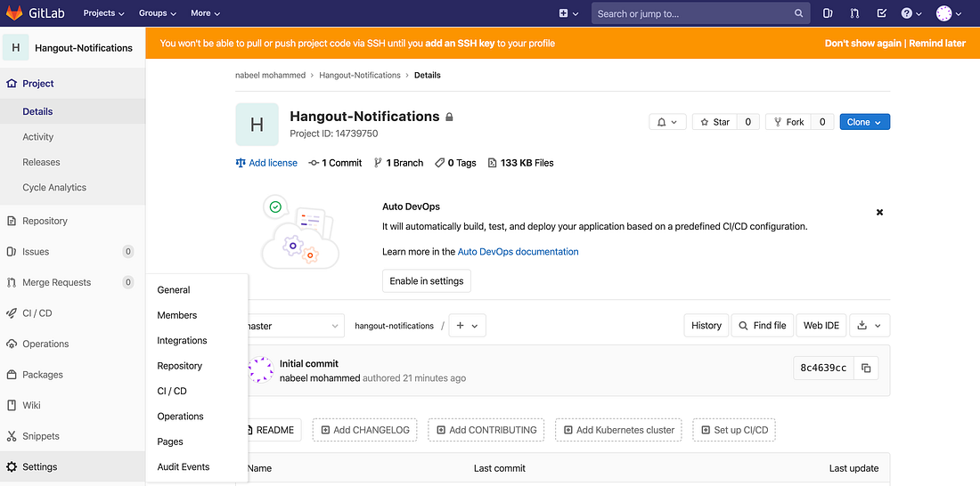The height and width of the screenshot is (486, 980).
Task: Open the add file plus dropdown
Action: click(x=467, y=326)
